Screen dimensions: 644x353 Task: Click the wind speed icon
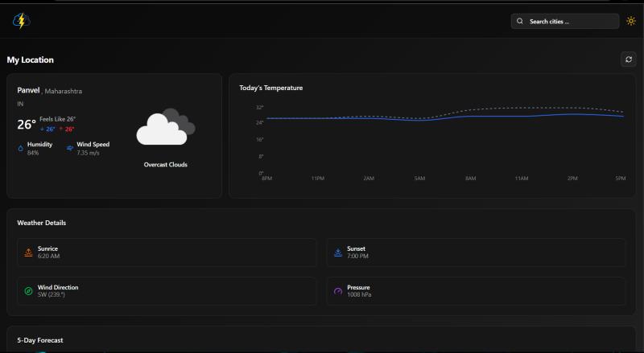click(70, 148)
